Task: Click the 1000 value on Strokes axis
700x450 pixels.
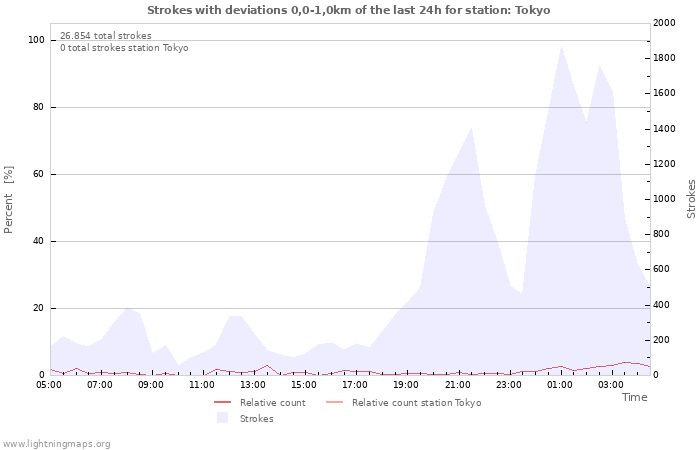Action: [x=664, y=199]
